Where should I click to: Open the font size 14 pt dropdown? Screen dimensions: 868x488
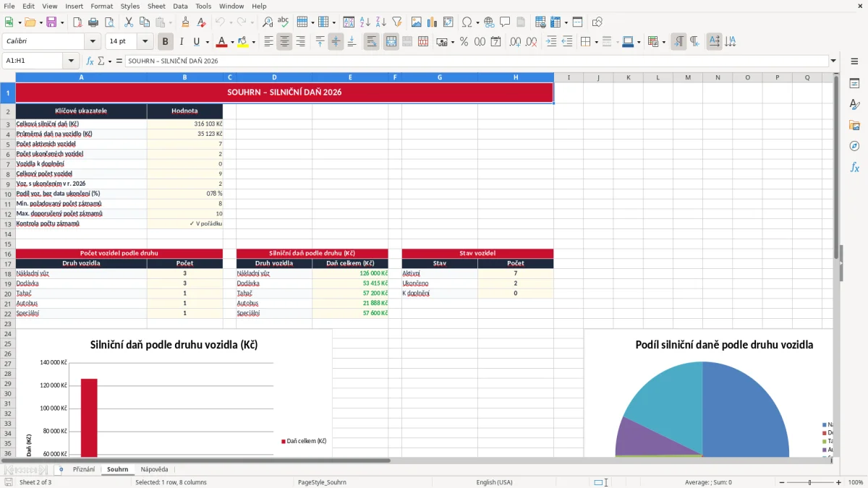(145, 42)
